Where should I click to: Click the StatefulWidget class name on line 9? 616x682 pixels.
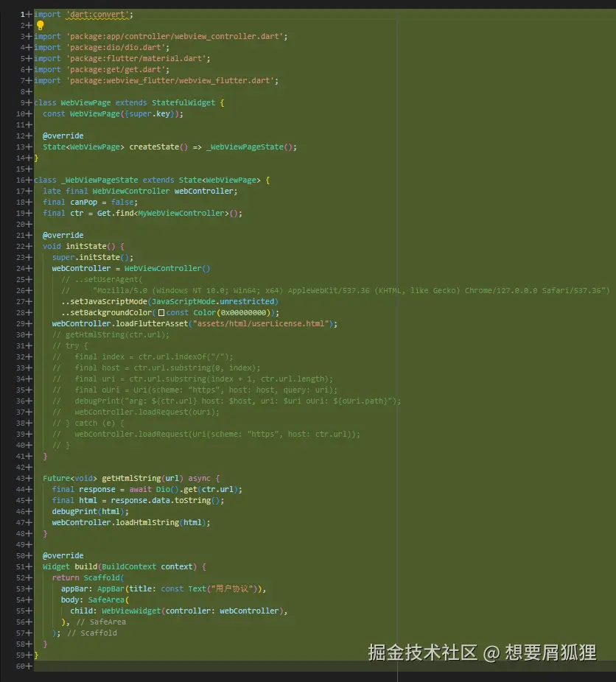point(183,103)
